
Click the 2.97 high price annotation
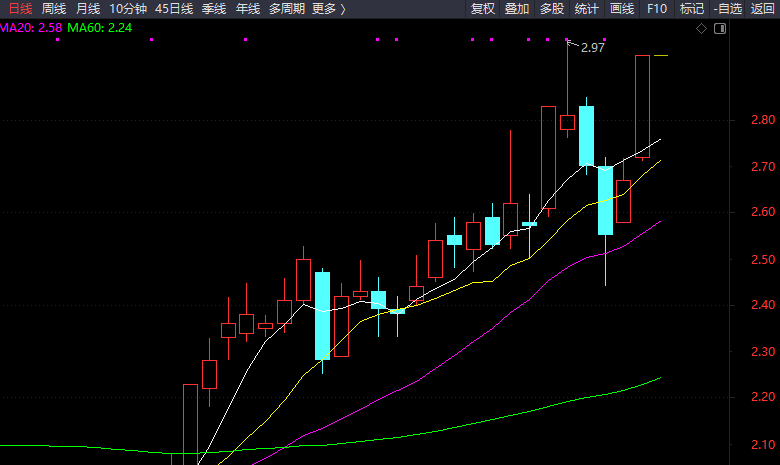592,48
